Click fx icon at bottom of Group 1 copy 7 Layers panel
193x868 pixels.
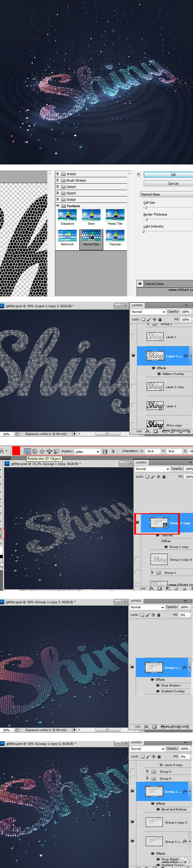pyautogui.click(x=146, y=726)
